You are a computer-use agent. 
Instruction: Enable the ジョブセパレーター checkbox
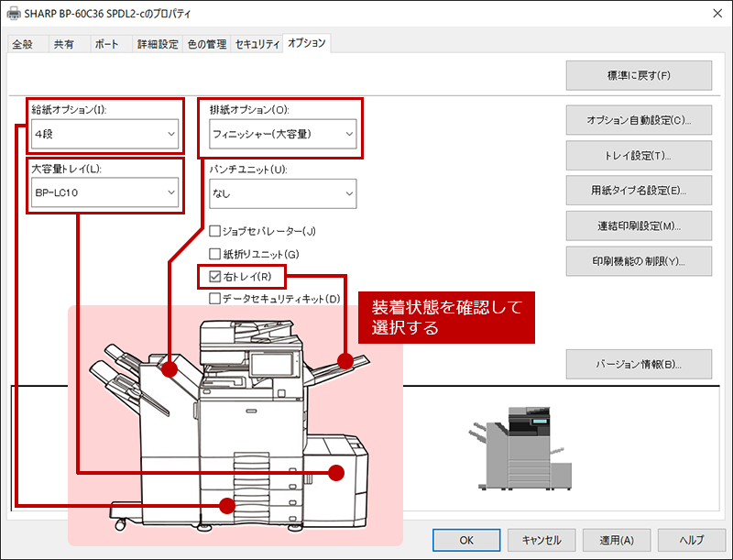[x=215, y=231]
